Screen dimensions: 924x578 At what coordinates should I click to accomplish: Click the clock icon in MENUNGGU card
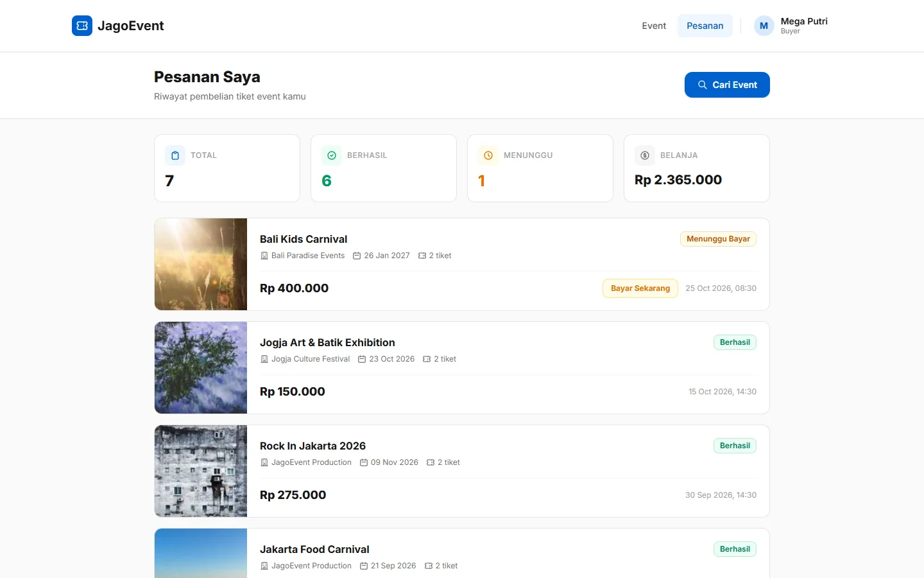(488, 155)
